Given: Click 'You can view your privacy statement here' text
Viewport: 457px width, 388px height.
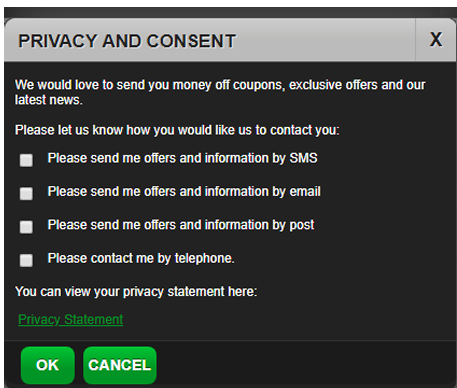Looking at the screenshot, I should pos(136,292).
